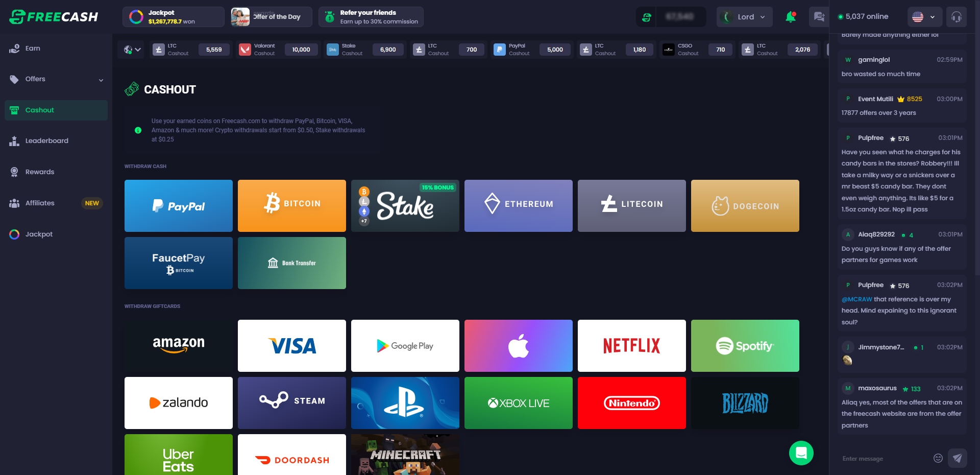This screenshot has height=475, width=980.
Task: Click the coin balance icon
Action: coord(647,17)
